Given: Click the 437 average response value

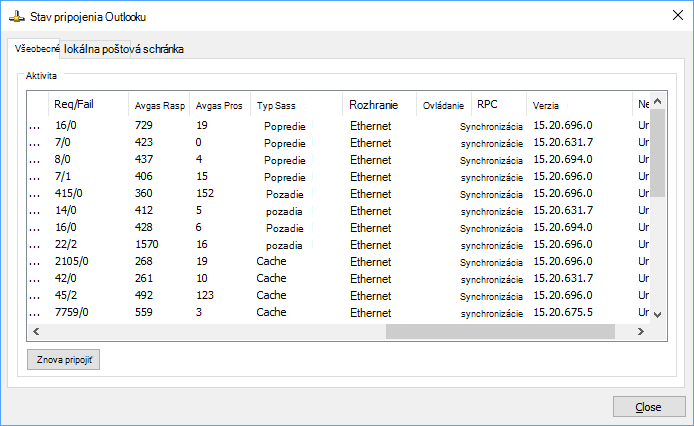Looking at the screenshot, I should [x=143, y=159].
